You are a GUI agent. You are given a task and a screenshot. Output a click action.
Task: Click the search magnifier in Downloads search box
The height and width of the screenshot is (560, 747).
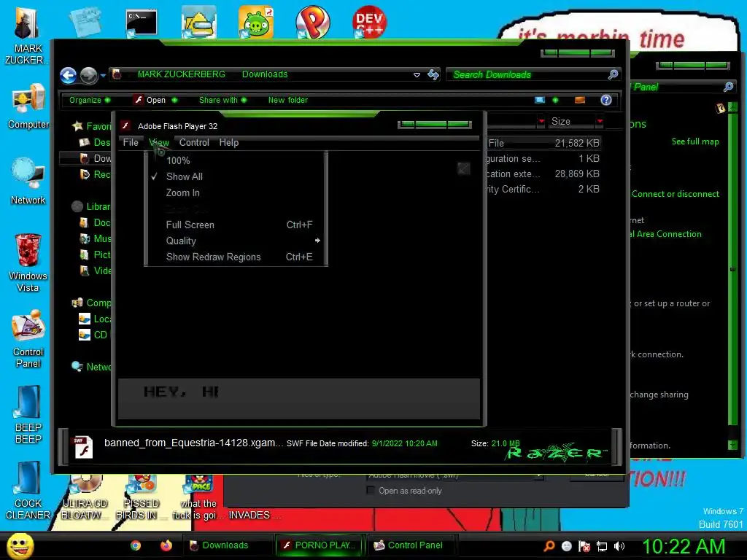click(613, 74)
